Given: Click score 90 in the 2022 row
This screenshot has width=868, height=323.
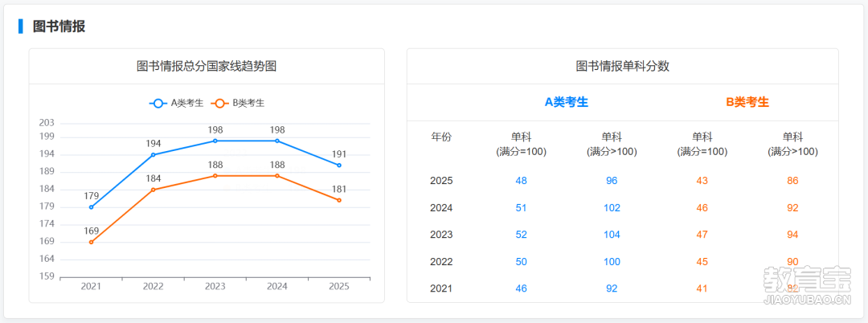Looking at the screenshot, I should click(x=792, y=262).
